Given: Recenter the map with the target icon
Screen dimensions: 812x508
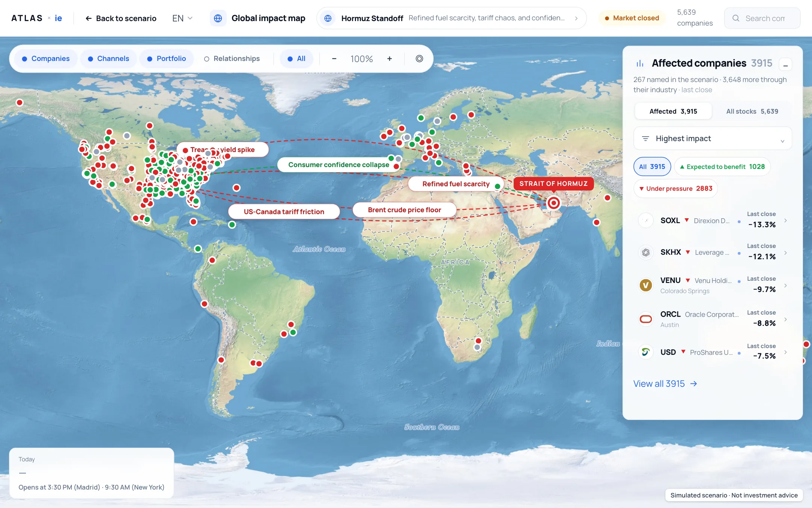Looking at the screenshot, I should click(x=420, y=59).
